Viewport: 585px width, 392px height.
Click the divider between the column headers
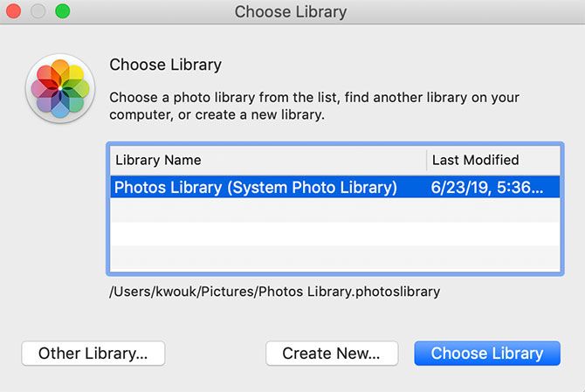(x=426, y=160)
